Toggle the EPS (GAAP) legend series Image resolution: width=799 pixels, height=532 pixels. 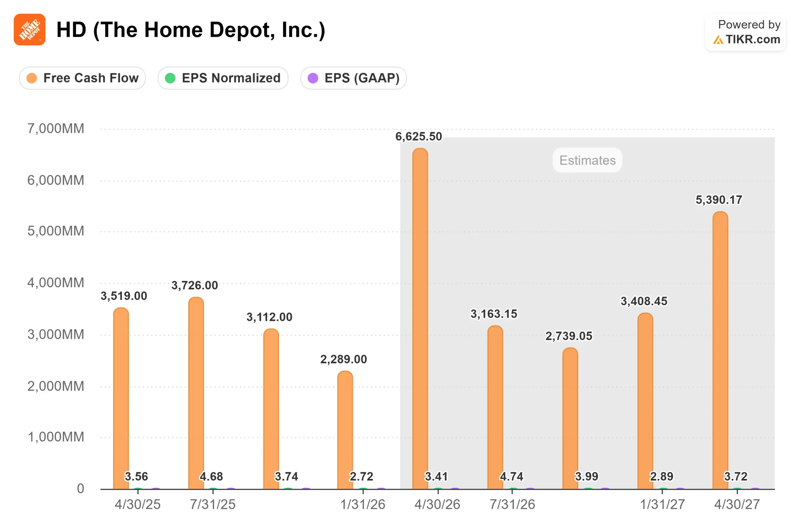point(353,78)
